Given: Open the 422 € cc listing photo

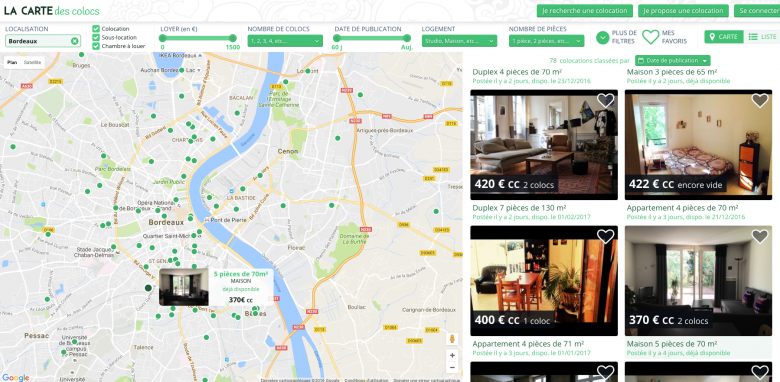Looking at the screenshot, I should [698, 145].
